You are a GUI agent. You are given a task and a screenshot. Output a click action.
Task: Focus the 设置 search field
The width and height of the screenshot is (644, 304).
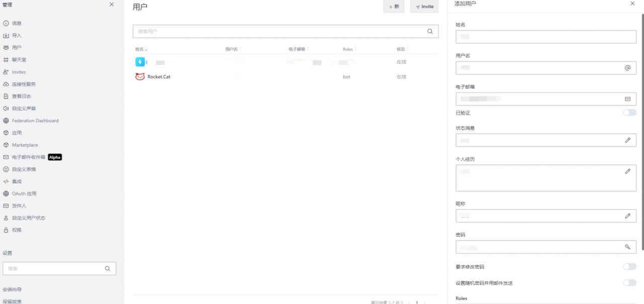(59, 268)
